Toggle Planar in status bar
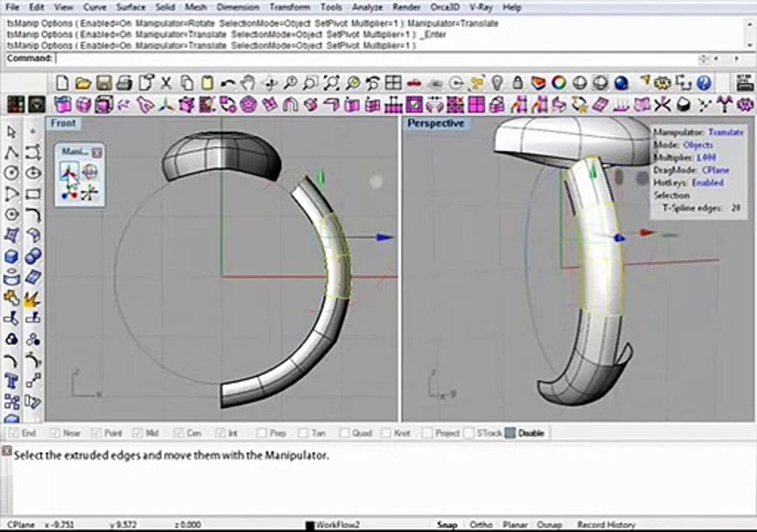This screenshot has width=757, height=532. coord(515,525)
